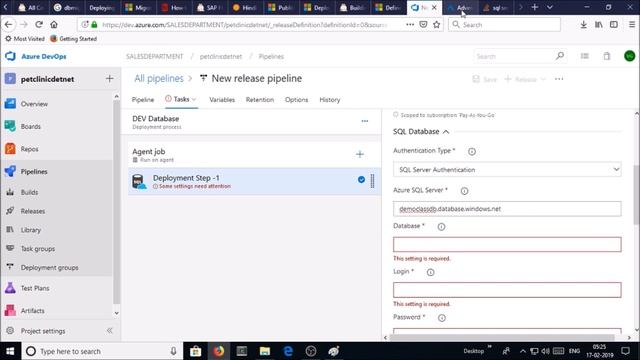Click the Firefox search bar
The width and height of the screenshot is (640, 360).
pyautogui.click(x=504, y=24)
